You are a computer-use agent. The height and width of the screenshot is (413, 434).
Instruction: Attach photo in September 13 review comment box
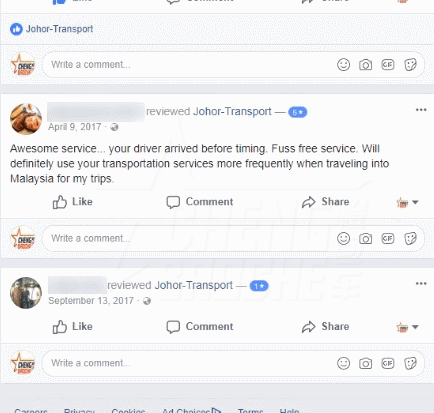coord(365,363)
